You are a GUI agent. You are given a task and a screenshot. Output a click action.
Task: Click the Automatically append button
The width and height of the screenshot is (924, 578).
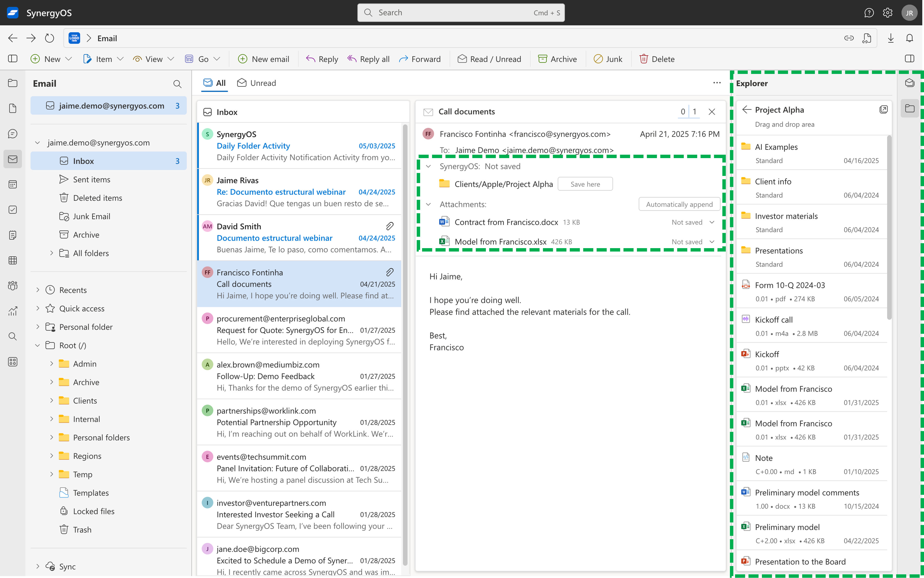pyautogui.click(x=679, y=204)
